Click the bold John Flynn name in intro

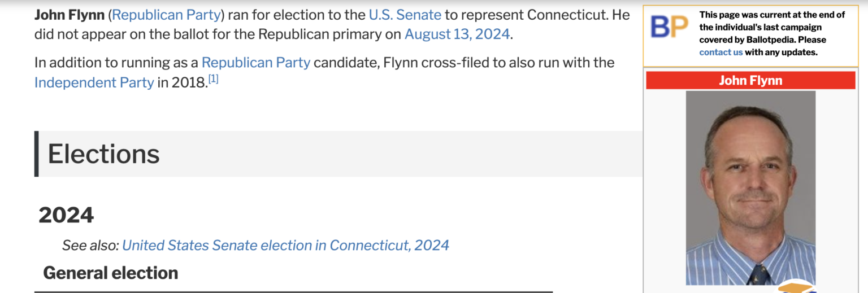tap(69, 15)
